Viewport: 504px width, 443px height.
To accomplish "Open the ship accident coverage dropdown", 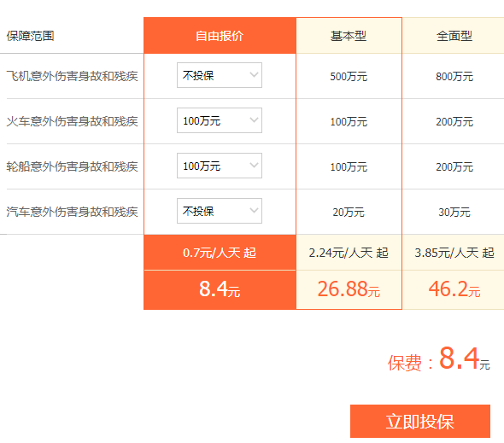I will pyautogui.click(x=220, y=166).
